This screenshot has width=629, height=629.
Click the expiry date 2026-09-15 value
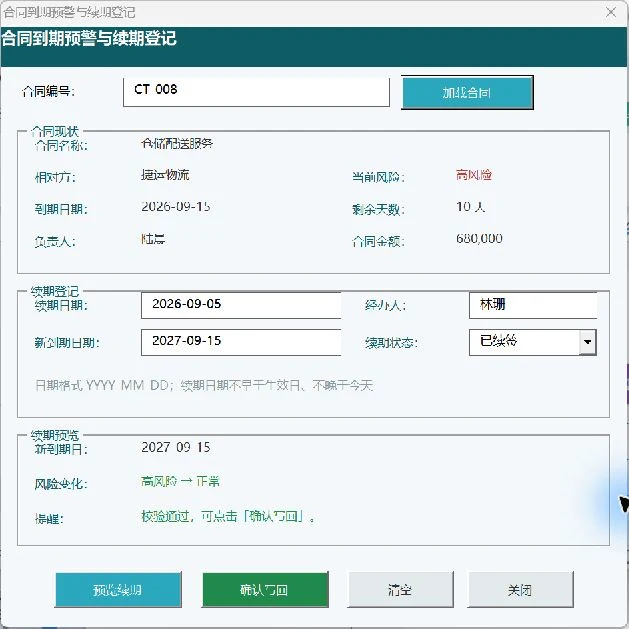(x=176, y=207)
